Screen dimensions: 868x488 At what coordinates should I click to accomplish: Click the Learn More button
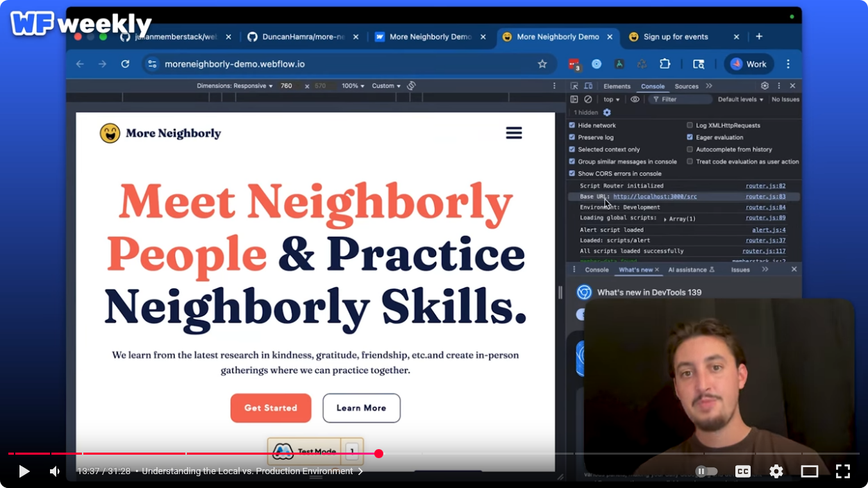pos(361,408)
